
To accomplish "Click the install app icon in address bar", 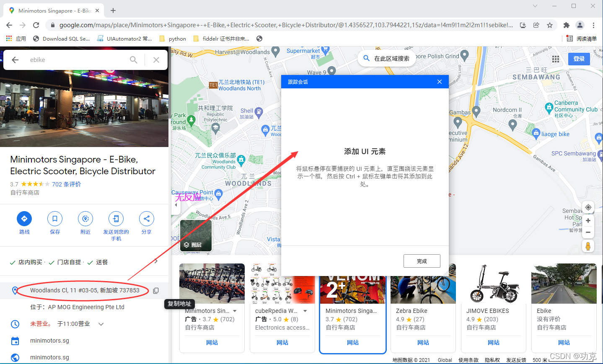I will [x=523, y=25].
